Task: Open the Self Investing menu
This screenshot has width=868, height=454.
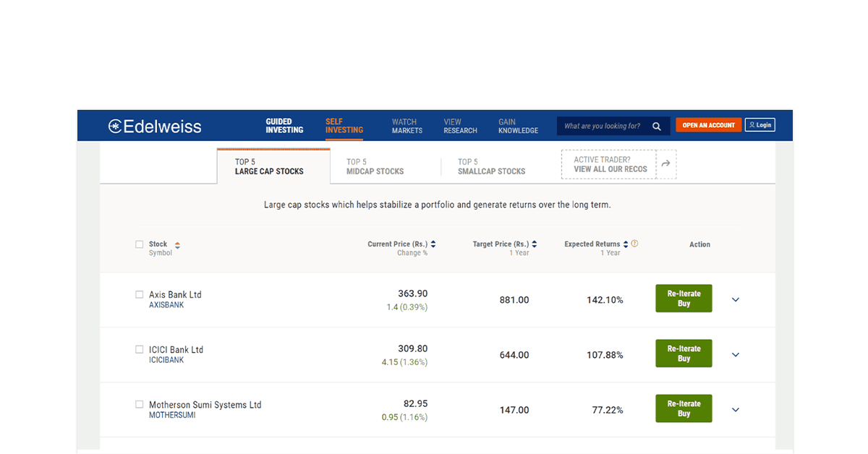Action: [x=344, y=126]
